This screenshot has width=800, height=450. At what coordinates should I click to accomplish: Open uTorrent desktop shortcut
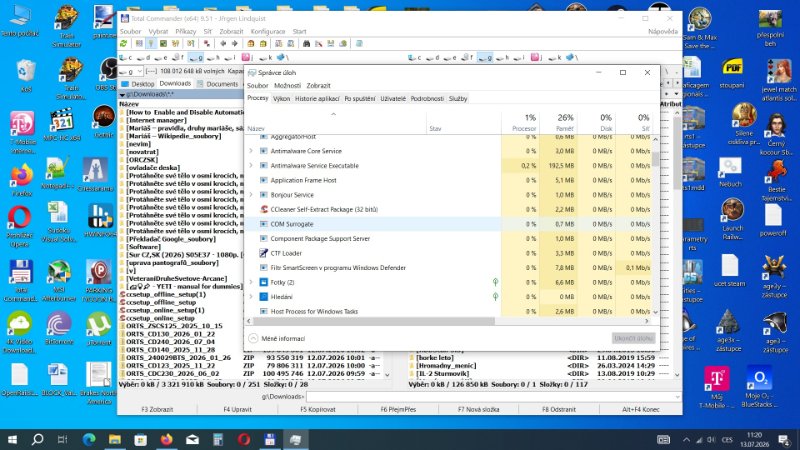[x=99, y=329]
